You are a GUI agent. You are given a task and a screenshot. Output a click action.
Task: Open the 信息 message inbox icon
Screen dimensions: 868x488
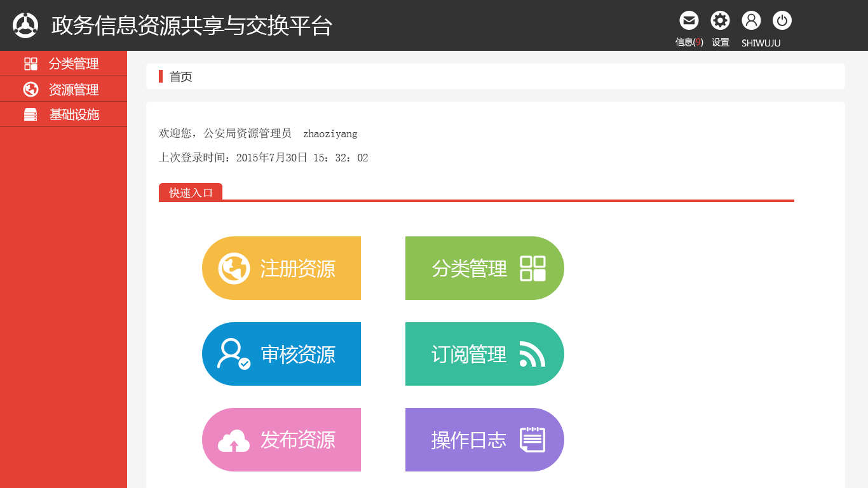coord(689,20)
